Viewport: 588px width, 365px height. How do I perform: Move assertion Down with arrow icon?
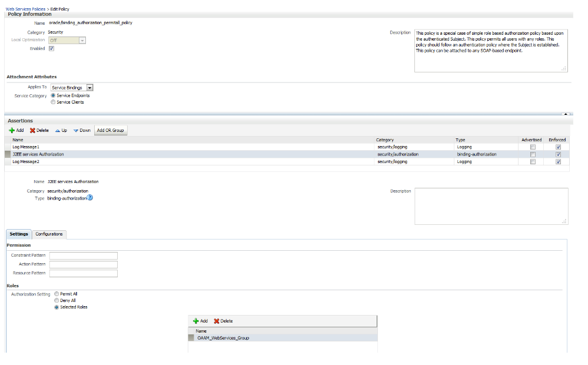[x=76, y=131]
